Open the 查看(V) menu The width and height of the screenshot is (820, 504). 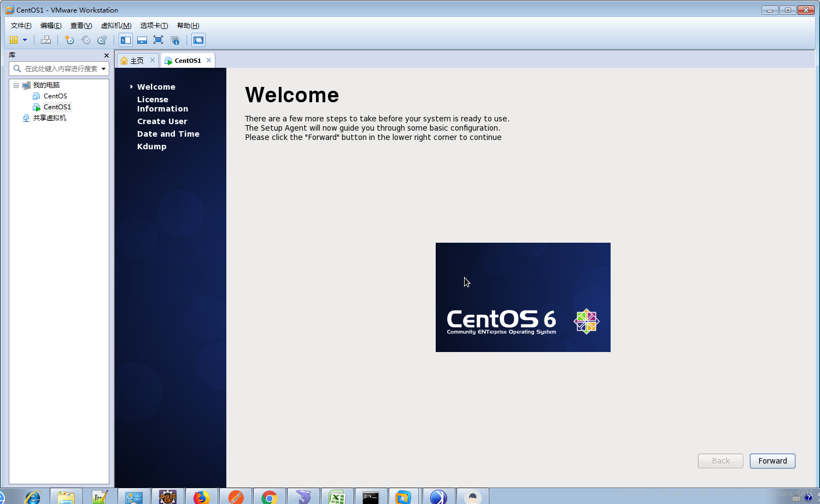(x=81, y=26)
